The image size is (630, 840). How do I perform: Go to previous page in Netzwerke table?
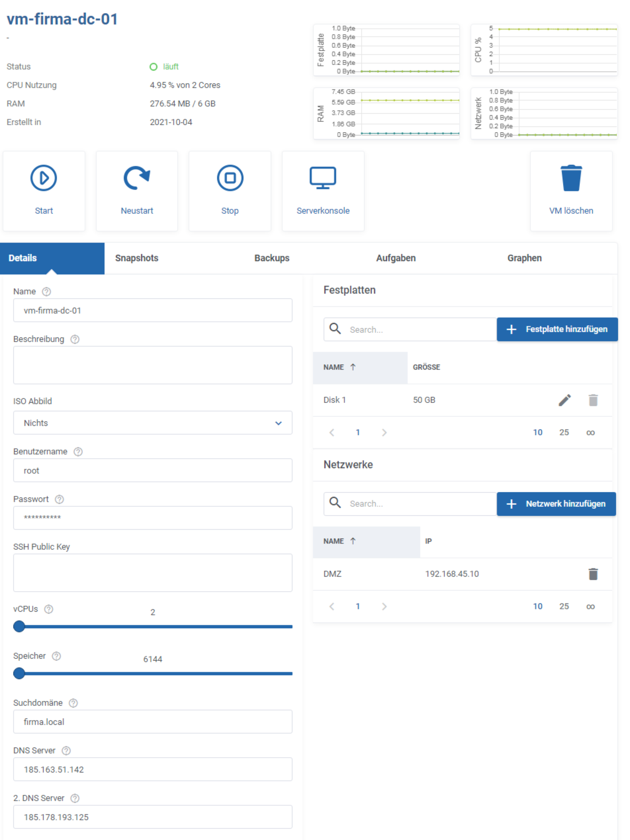point(332,607)
